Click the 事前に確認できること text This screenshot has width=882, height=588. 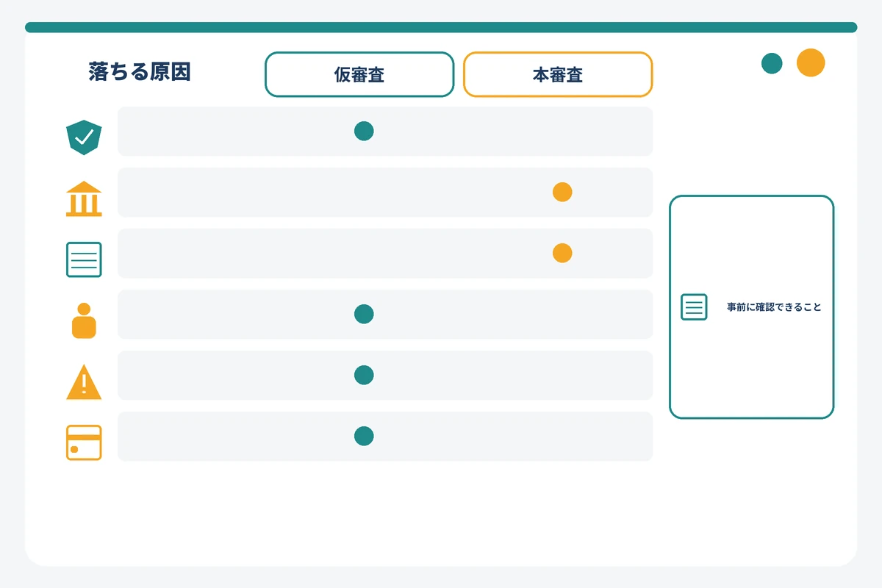pos(774,307)
